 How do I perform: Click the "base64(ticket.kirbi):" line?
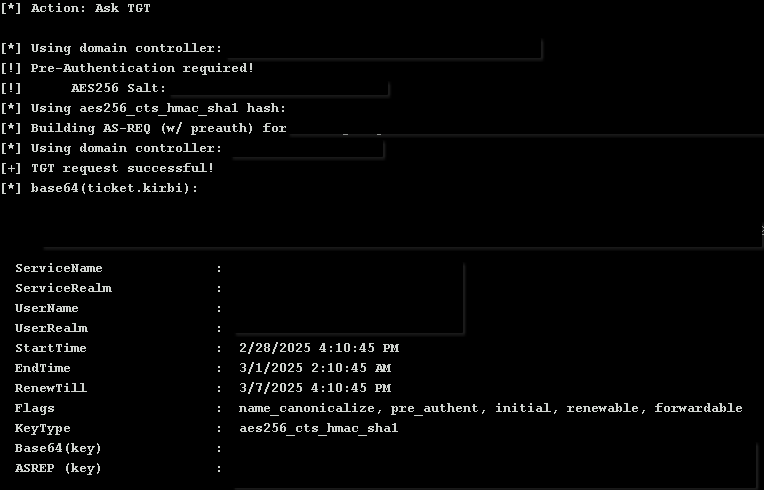coord(114,188)
